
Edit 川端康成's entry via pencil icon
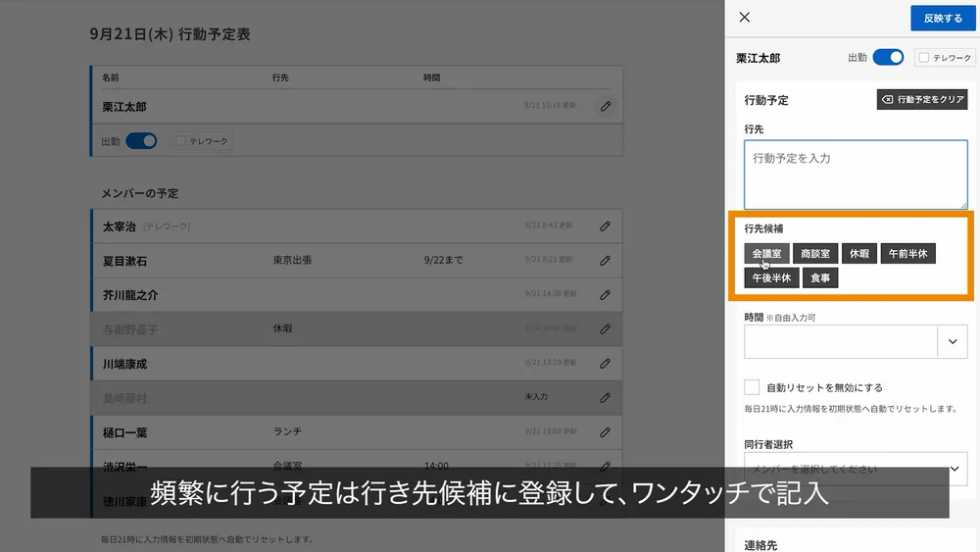(x=606, y=364)
